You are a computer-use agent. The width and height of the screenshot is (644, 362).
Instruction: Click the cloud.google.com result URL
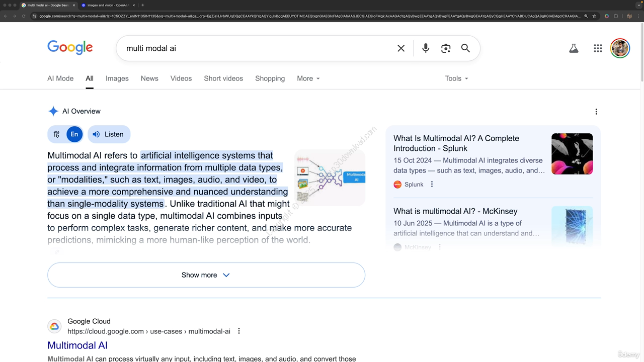149,331
